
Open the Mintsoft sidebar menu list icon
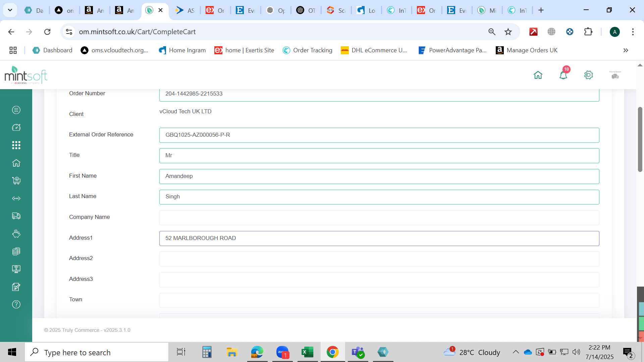tap(16, 110)
